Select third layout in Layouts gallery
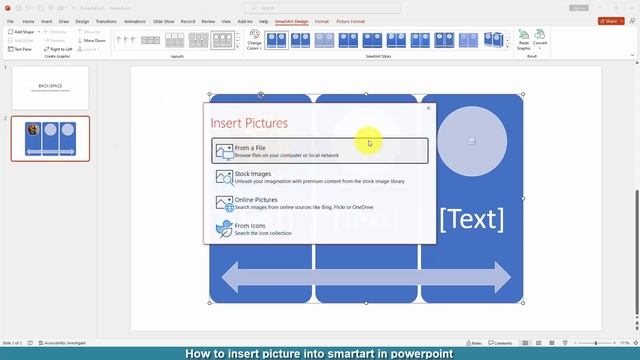Viewport: 640px width, 360px height. [x=174, y=40]
